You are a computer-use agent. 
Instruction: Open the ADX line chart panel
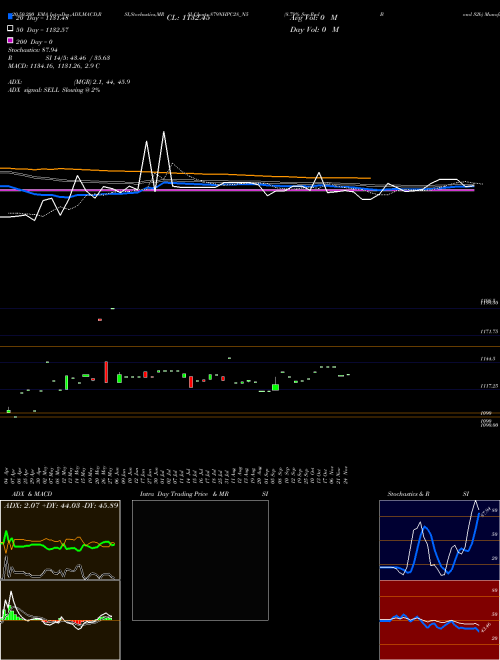(x=60, y=540)
